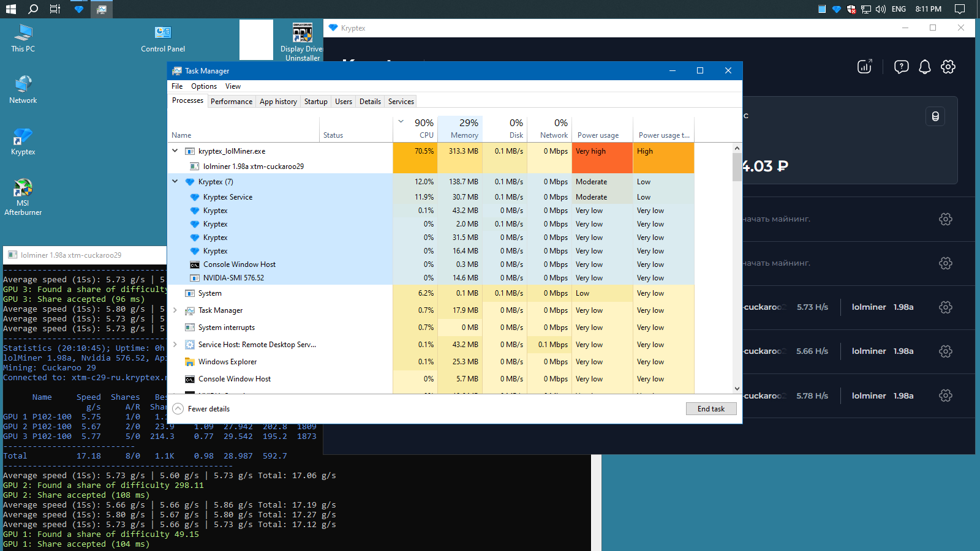The image size is (980, 551).
Task: Click the End task button
Action: [x=710, y=409]
